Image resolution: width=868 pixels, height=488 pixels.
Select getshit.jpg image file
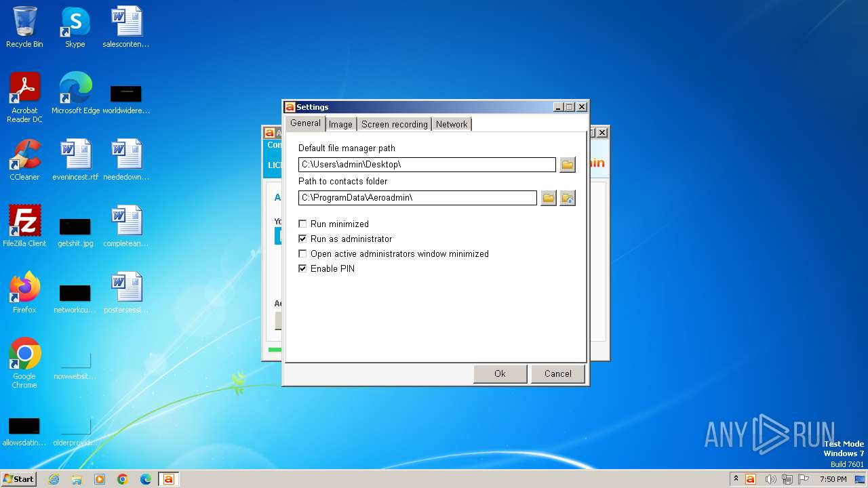pos(75,232)
